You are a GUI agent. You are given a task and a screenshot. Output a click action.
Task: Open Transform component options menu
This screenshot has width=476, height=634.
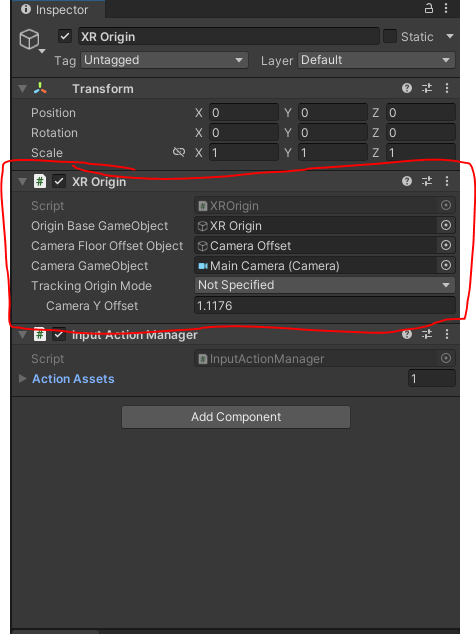(447, 88)
